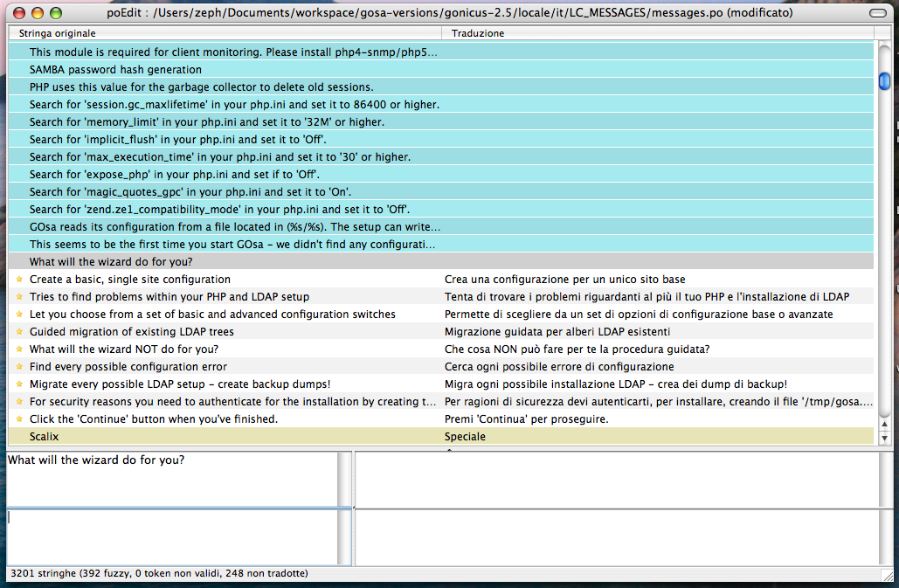Viewport: 899px width, 588px height.
Task: Select the 'SAMBA password hash generation' row
Action: [x=115, y=70]
